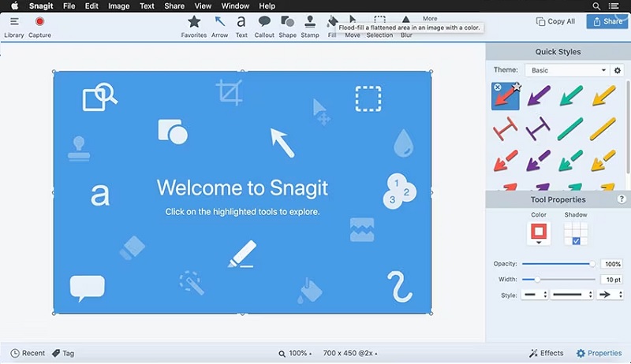This screenshot has width=631, height=364.
Task: Open the line dash Style dropdown
Action: click(x=535, y=295)
